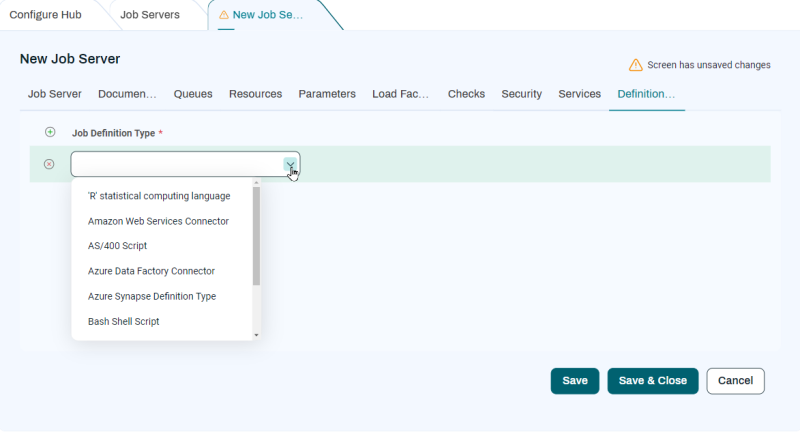Click the Save & Close button
The width and height of the screenshot is (800, 432).
click(x=652, y=381)
